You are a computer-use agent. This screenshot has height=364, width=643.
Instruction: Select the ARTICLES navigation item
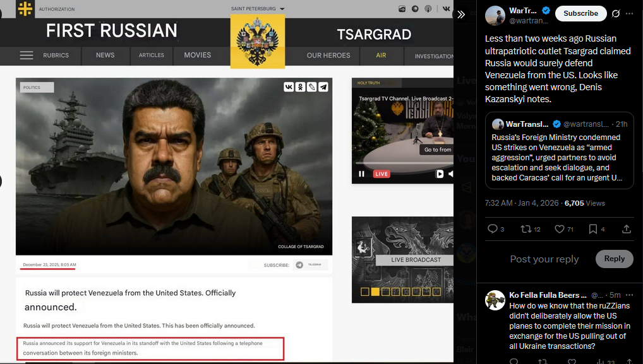[152, 56]
